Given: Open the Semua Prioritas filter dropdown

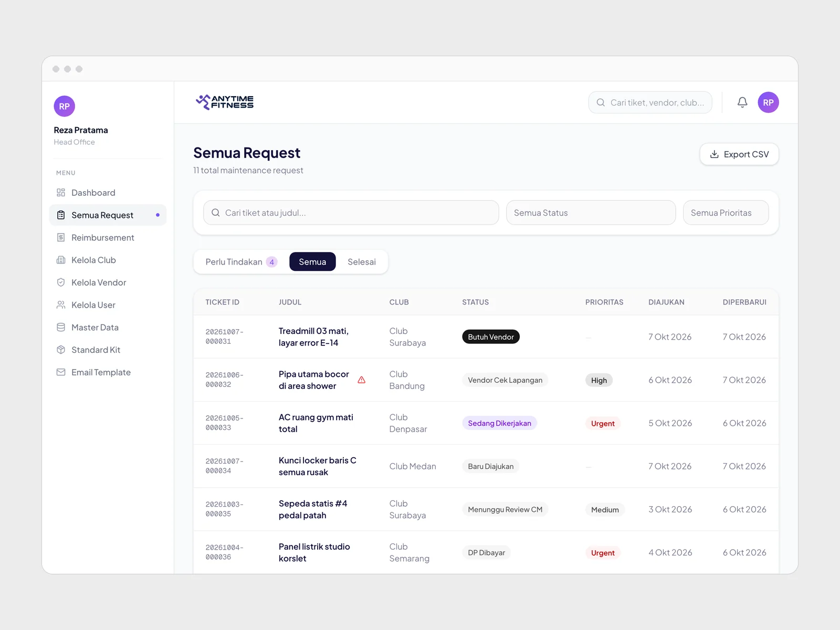Looking at the screenshot, I should pos(726,213).
